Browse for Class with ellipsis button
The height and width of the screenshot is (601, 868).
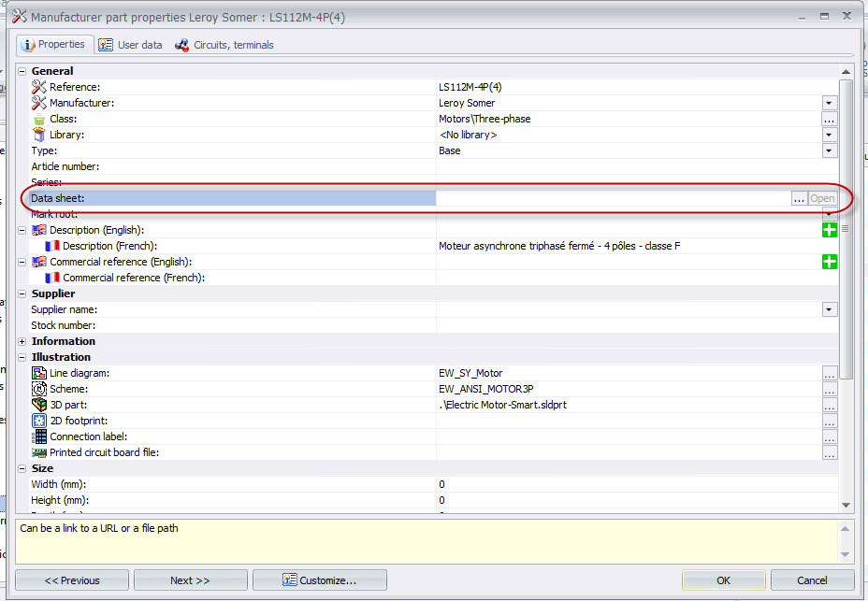[829, 119]
